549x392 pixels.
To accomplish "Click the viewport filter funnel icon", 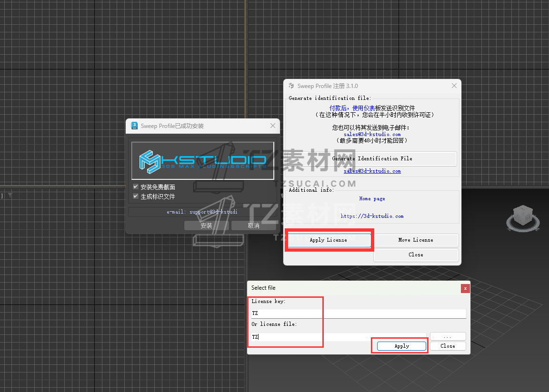I will point(10,195).
